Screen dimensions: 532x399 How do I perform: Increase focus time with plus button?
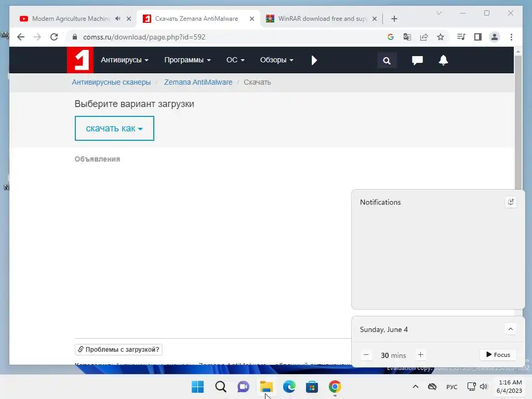coord(420,355)
